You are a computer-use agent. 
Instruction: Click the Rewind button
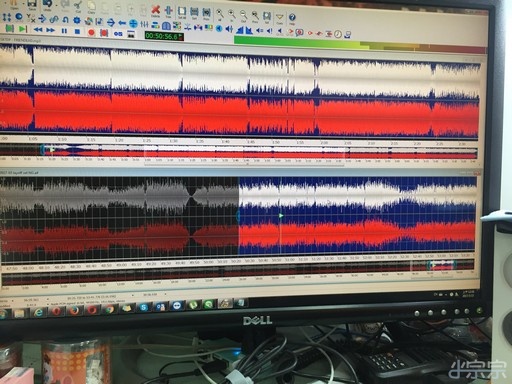tap(38, 30)
